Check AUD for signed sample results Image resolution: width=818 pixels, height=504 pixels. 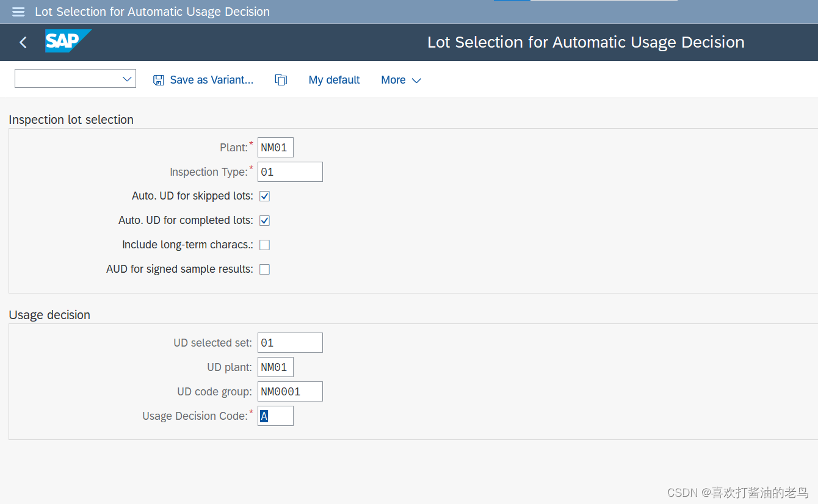tap(264, 269)
